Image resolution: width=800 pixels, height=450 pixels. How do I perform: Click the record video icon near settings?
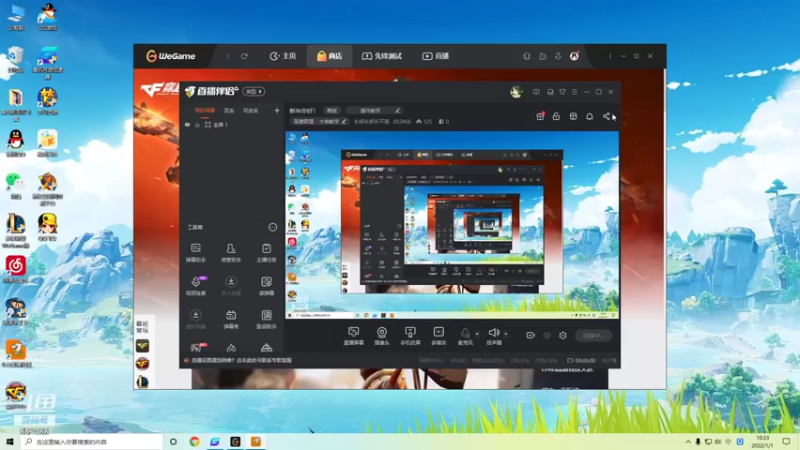pyautogui.click(x=531, y=335)
